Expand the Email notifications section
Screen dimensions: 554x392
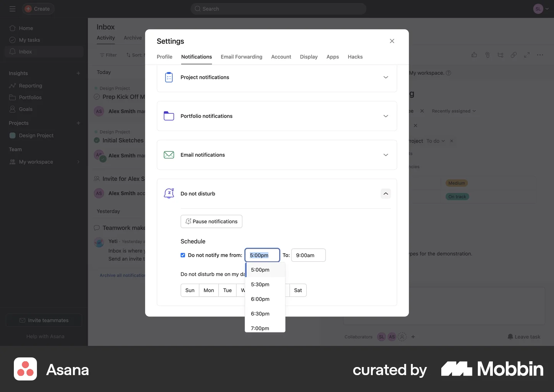(x=386, y=155)
